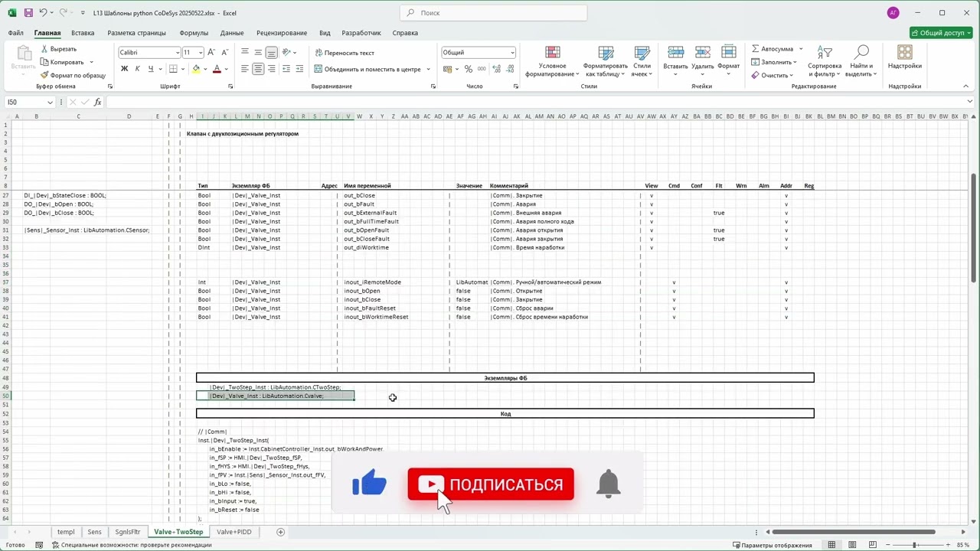Open Format as Table menu
Image resolution: width=980 pixels, height=551 pixels.
coord(606,61)
